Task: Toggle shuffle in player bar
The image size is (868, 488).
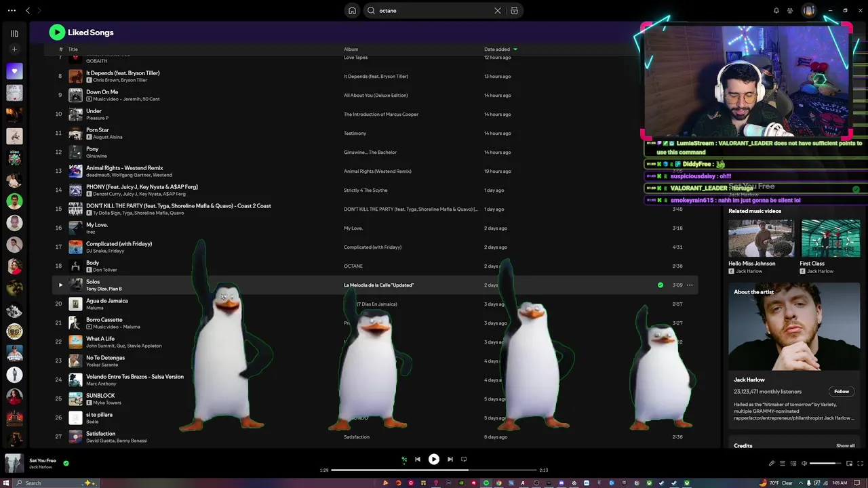Action: pos(404,460)
